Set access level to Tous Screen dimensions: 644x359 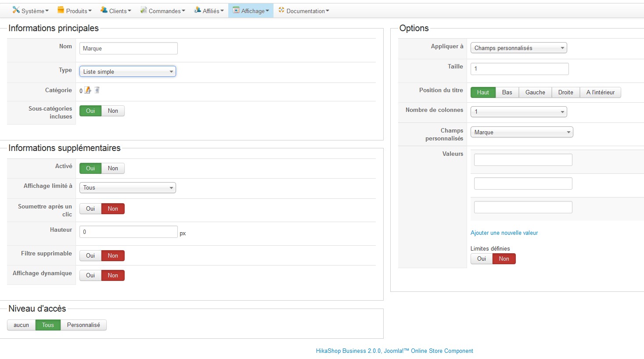click(x=48, y=325)
